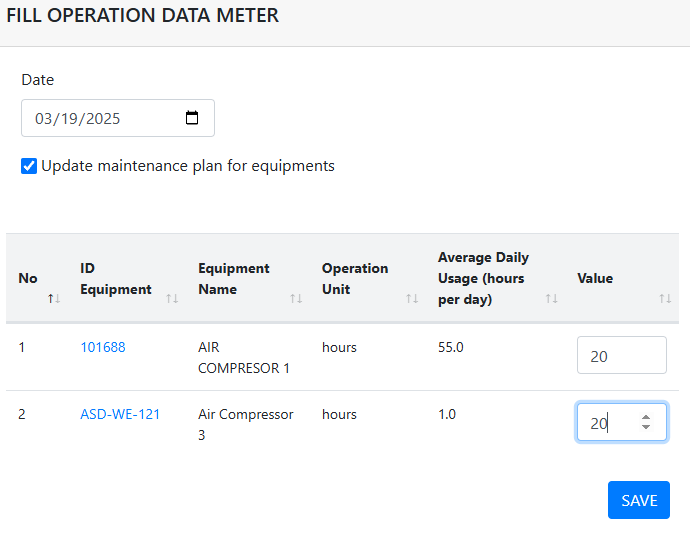
Task: Open equipment link ASD-WE-121
Action: (120, 414)
